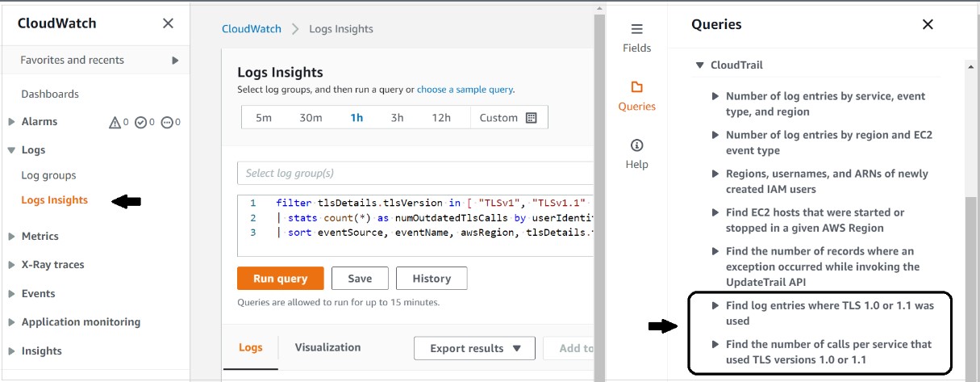The width and height of the screenshot is (980, 382).
Task: Close the Queries panel
Action: pos(928,24)
